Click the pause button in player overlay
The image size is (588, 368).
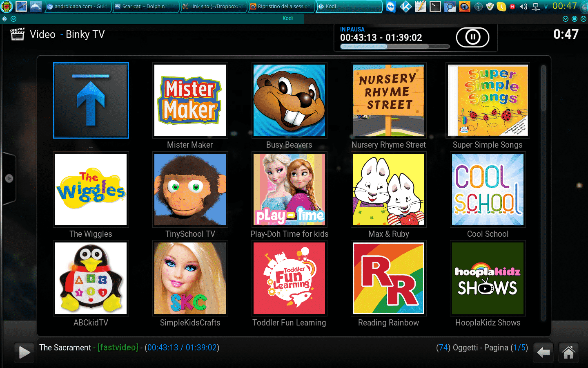(472, 38)
